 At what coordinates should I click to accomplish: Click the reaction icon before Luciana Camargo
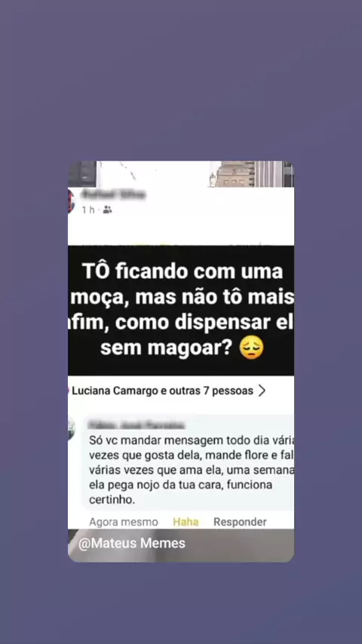69,391
